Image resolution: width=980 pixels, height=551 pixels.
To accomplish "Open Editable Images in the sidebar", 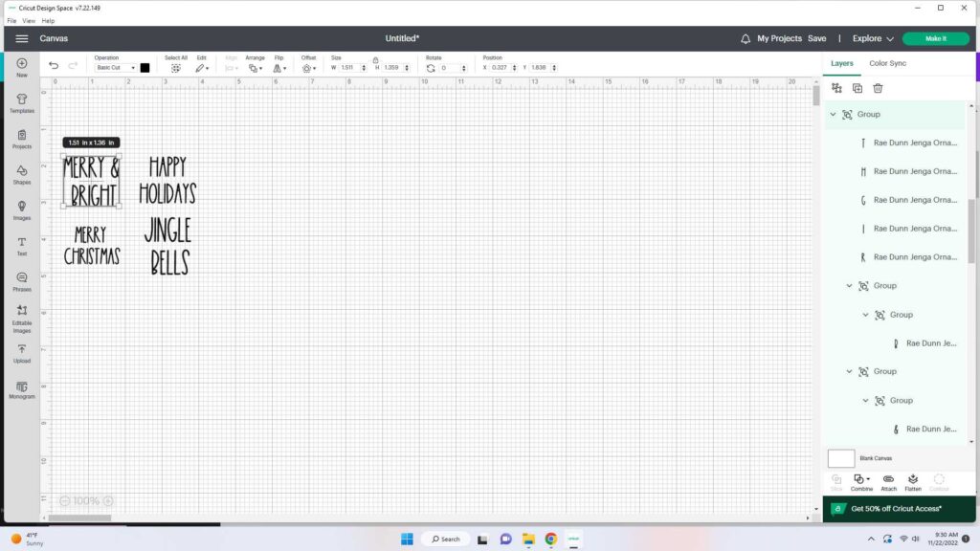I will 22,319.
